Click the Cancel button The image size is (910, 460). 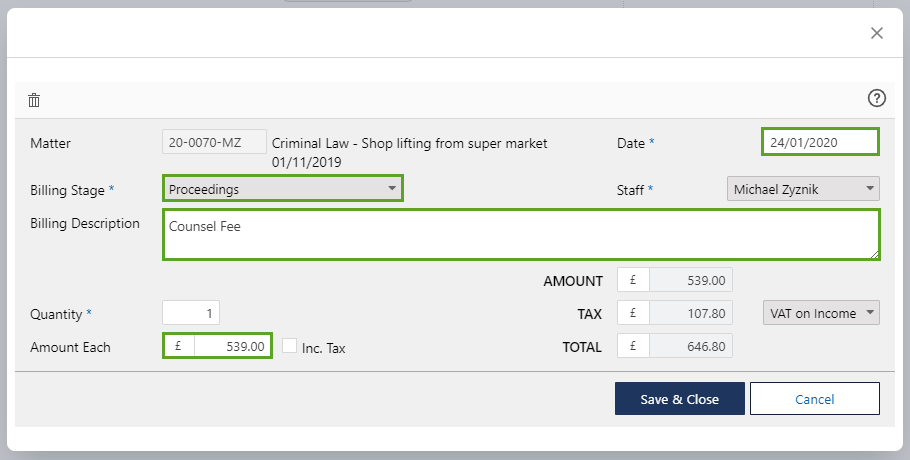(x=814, y=399)
